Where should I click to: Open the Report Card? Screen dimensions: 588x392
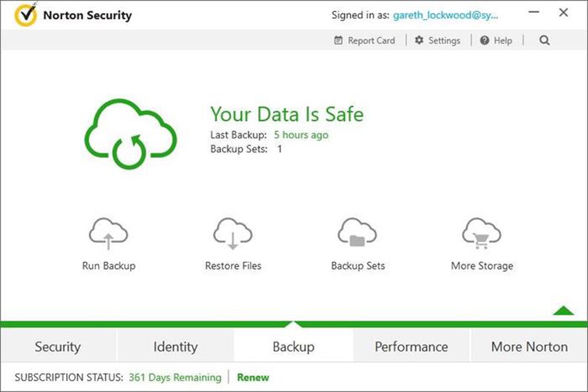point(365,40)
